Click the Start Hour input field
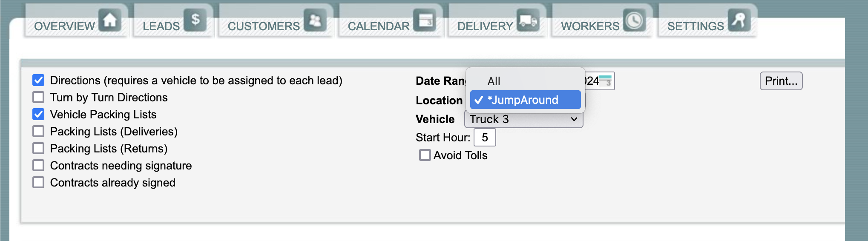Image resolution: width=868 pixels, height=241 pixels. 485,138
